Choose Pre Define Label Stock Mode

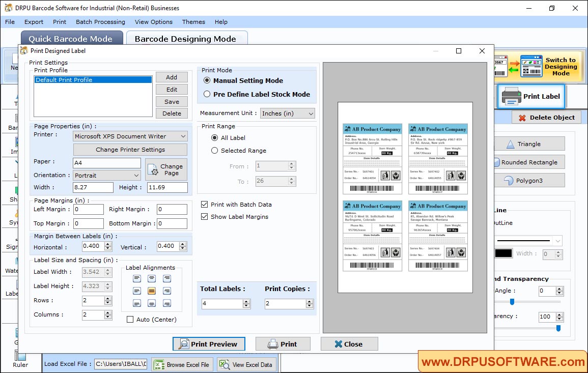(x=207, y=95)
